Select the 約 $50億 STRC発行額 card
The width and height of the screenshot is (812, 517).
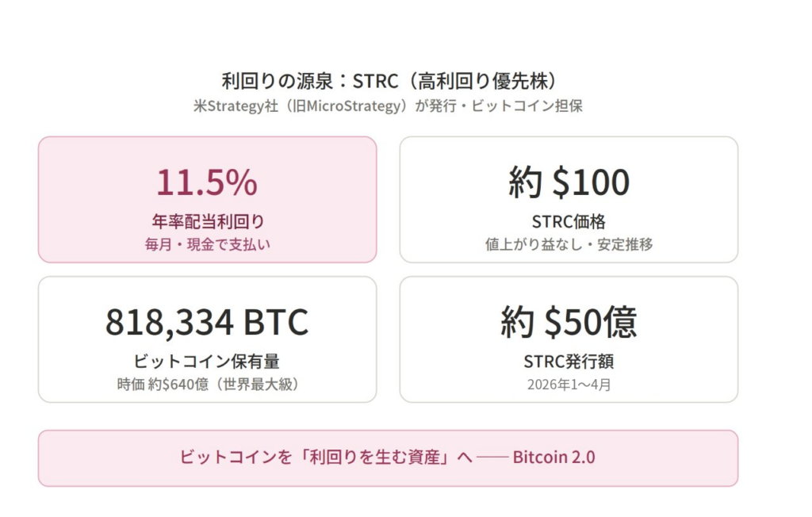click(x=569, y=339)
